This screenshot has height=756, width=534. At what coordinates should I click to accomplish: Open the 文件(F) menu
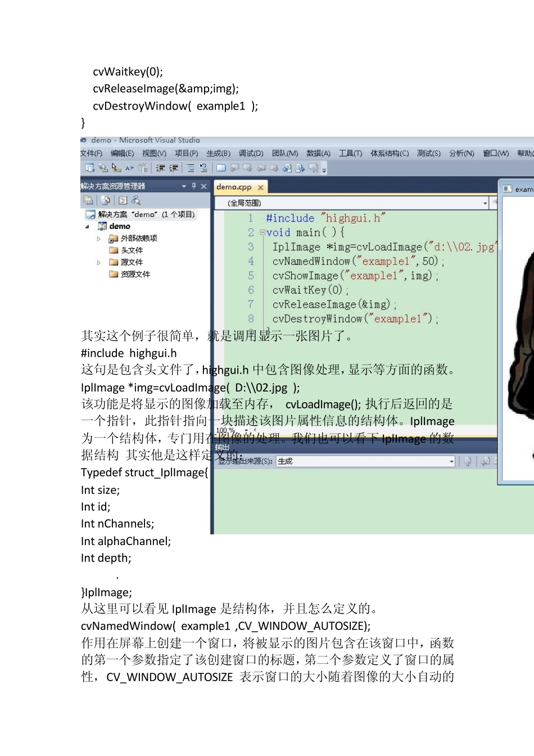point(91,153)
